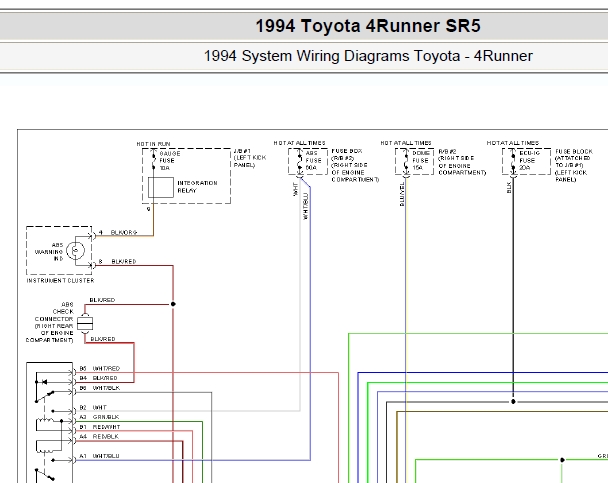Click the ABS check connector symbol

pos(85,323)
